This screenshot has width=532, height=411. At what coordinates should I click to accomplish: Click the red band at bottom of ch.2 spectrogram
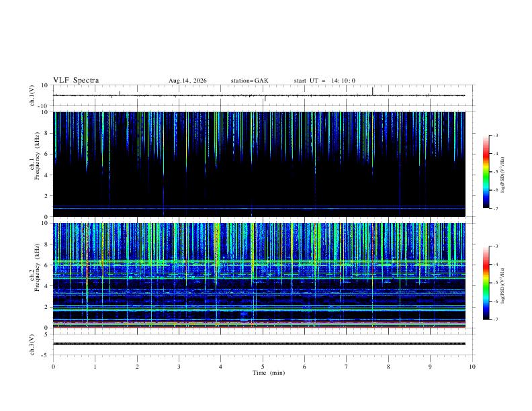[259, 327]
